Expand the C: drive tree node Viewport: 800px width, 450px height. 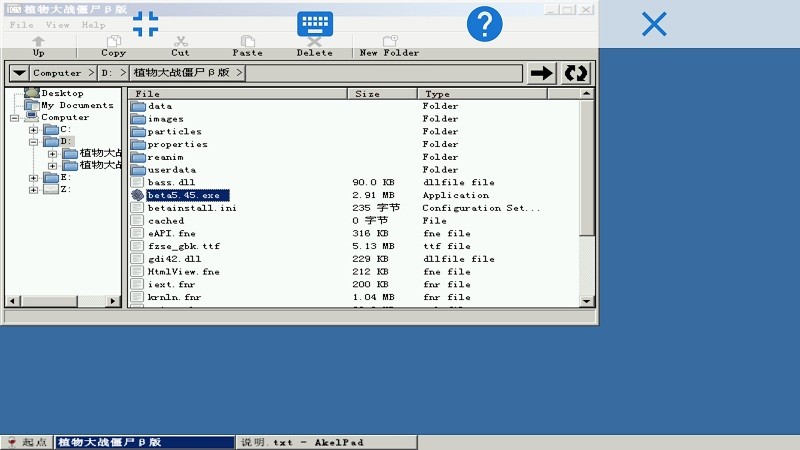pos(33,130)
